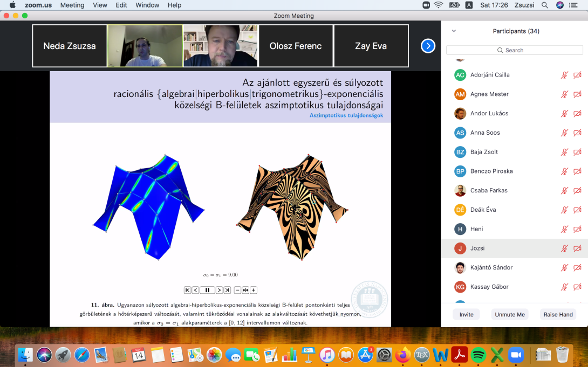This screenshot has width=588, height=367.
Task: Collapse the Participants panel chevron
Action: (x=454, y=31)
